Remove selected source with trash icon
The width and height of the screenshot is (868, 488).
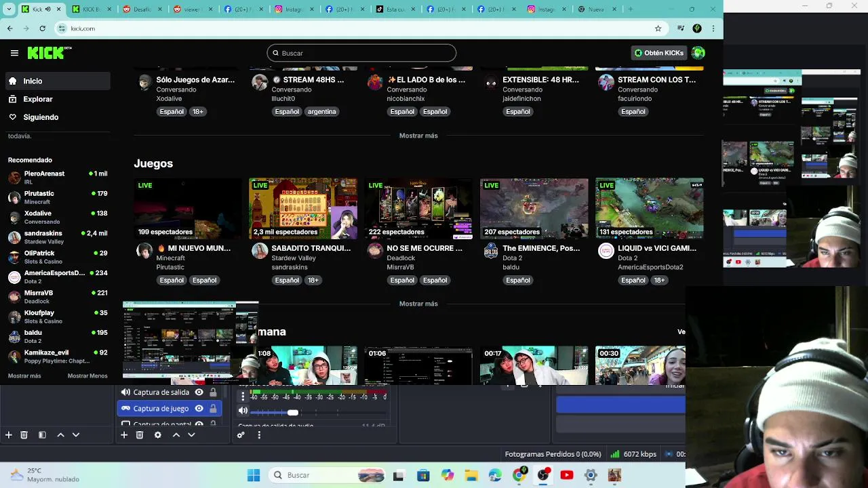pyautogui.click(x=140, y=435)
